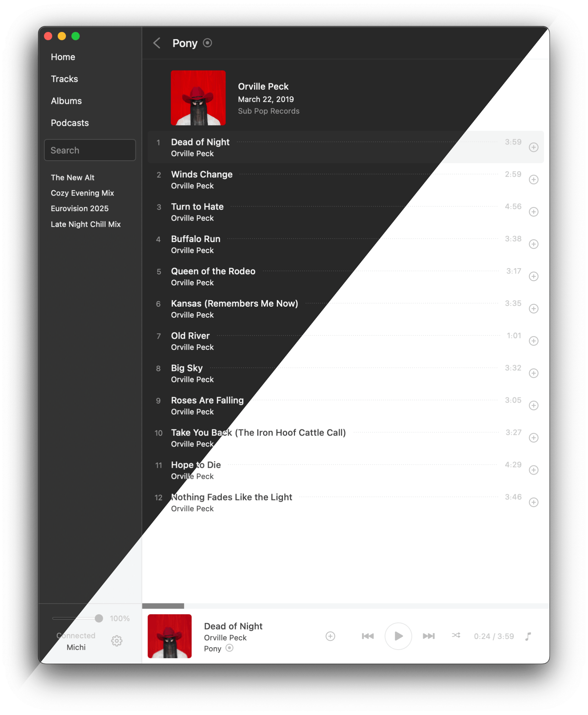Viewport: 588px width, 715px height.
Task: Open the Late Night Chill Mix playlist
Action: [86, 224]
